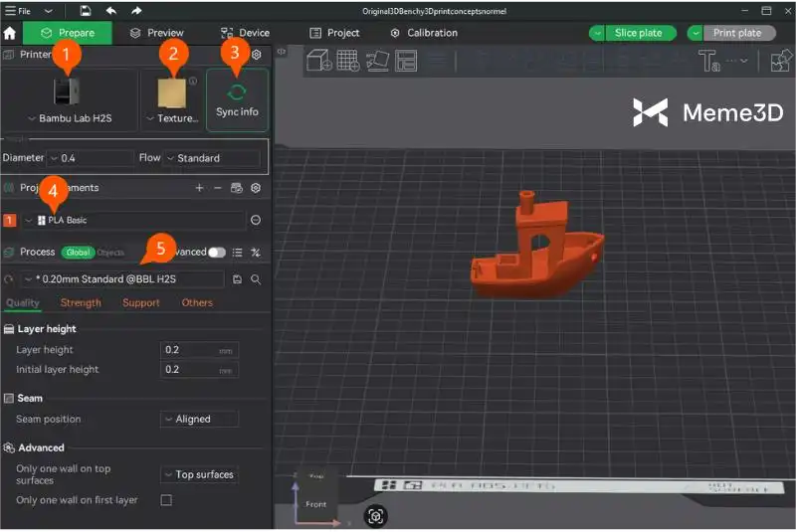Open the Strength settings tab
The height and width of the screenshot is (532, 796).
click(x=81, y=303)
